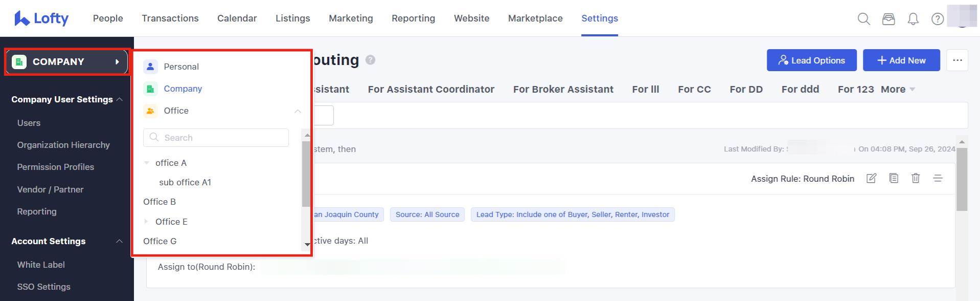The image size is (980, 301).
Task: Switch to For Broker Assistant tab
Action: pyautogui.click(x=563, y=89)
